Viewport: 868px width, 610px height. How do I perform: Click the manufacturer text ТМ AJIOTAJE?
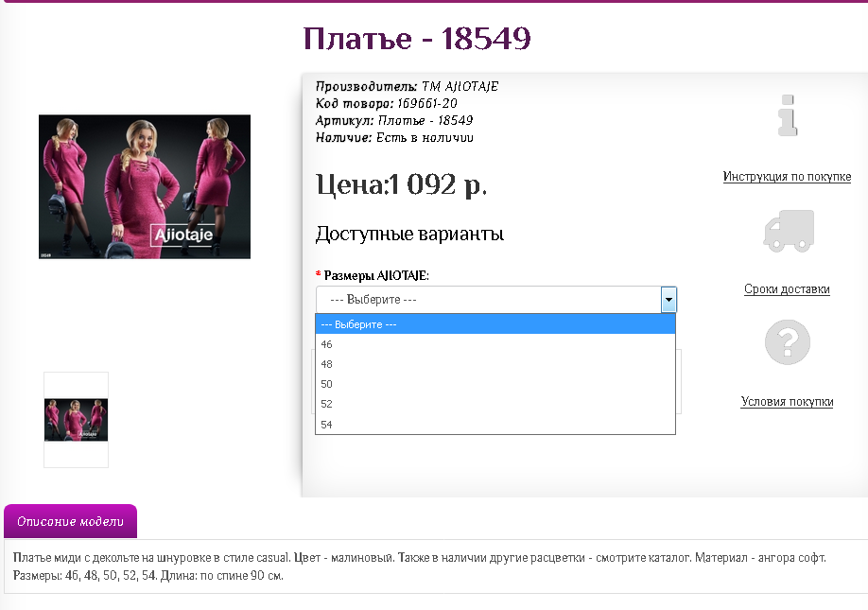coord(460,86)
